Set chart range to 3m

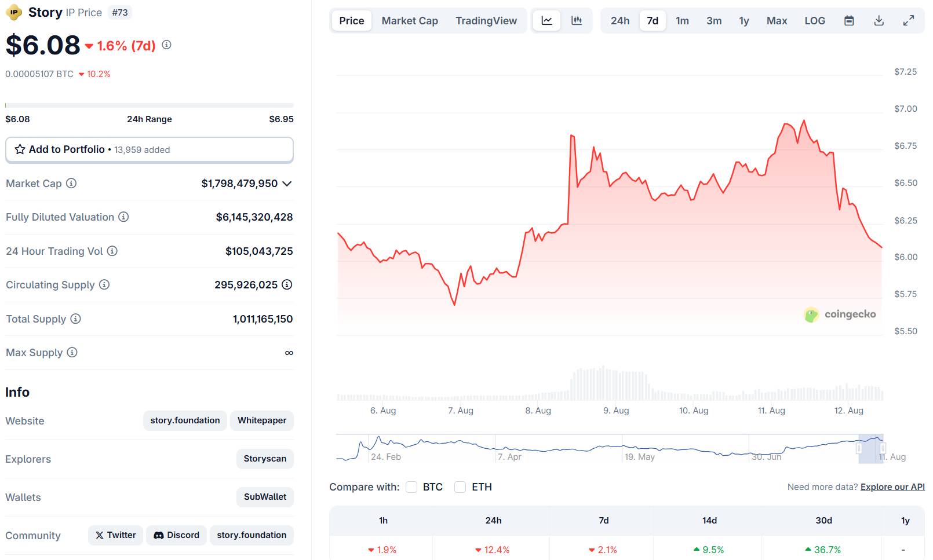[714, 21]
